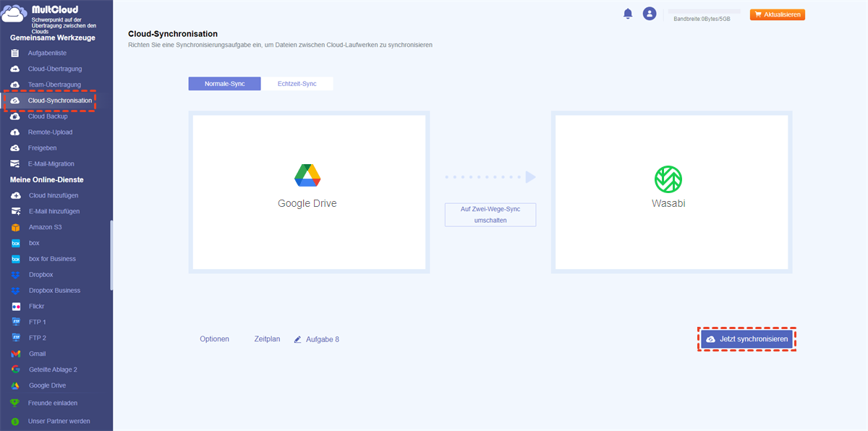This screenshot has width=868, height=431.
Task: Click the Cloud Backup icon
Action: click(x=15, y=116)
